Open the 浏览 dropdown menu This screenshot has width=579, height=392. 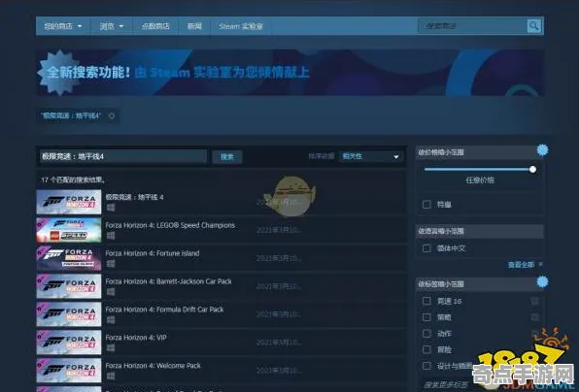(x=111, y=26)
